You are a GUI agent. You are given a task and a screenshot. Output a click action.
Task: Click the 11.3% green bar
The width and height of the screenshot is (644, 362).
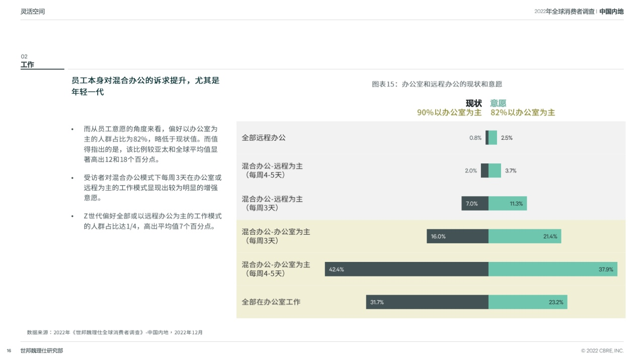pyautogui.click(x=508, y=204)
